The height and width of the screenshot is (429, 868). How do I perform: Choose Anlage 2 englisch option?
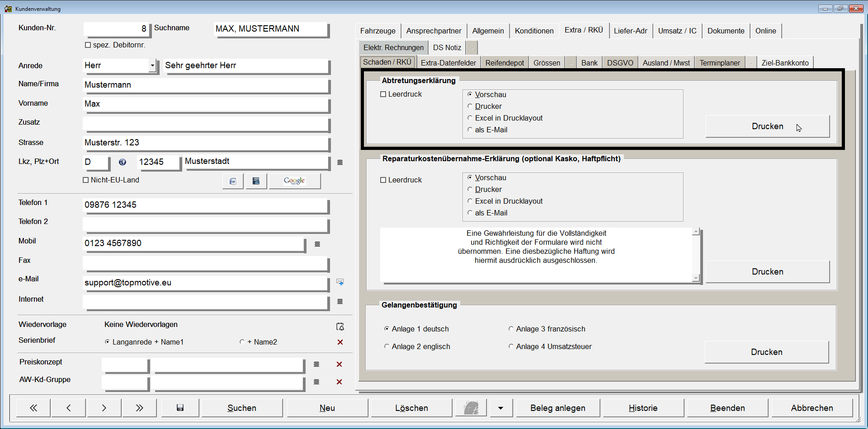tap(387, 346)
